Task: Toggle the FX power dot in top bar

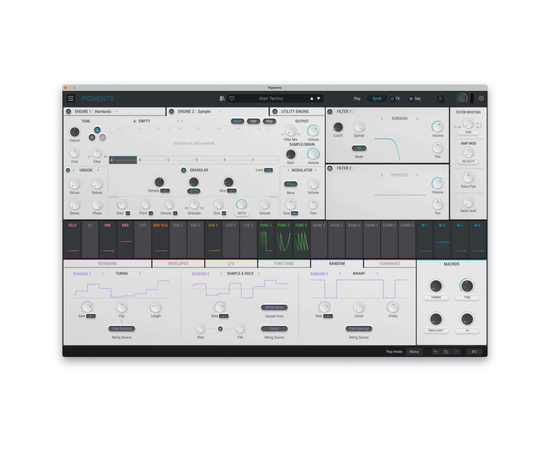Action: 392,99
